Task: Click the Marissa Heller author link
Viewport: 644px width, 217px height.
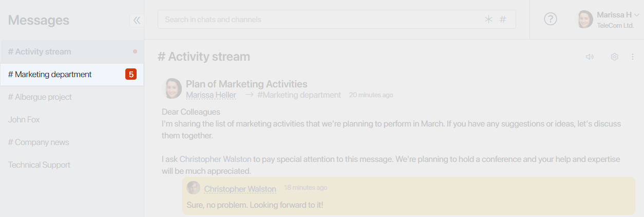Action: click(x=211, y=95)
